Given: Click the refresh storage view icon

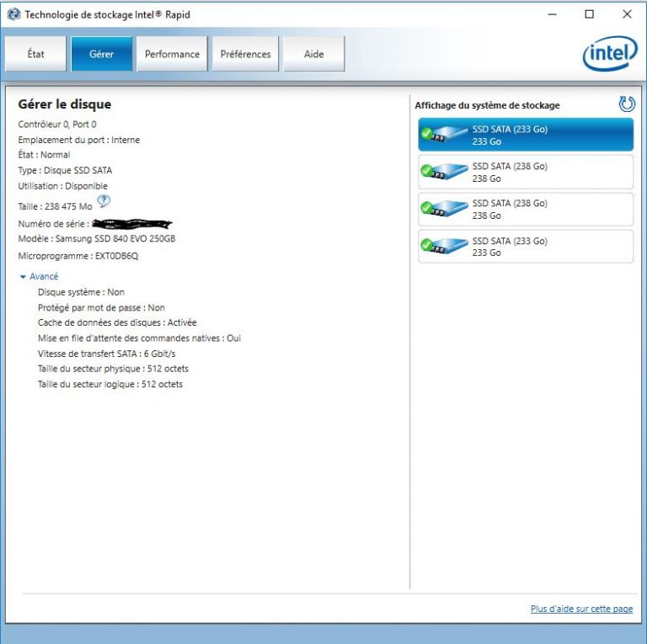Looking at the screenshot, I should tap(626, 104).
